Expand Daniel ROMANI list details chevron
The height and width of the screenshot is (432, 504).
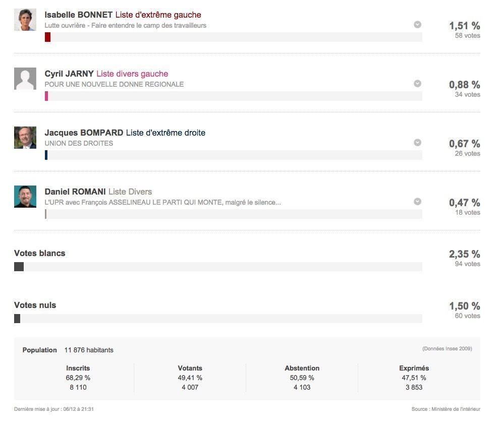tap(417, 202)
